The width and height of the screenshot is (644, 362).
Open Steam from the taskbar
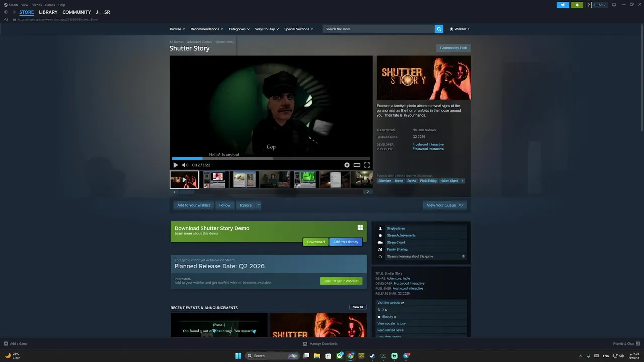(372, 356)
